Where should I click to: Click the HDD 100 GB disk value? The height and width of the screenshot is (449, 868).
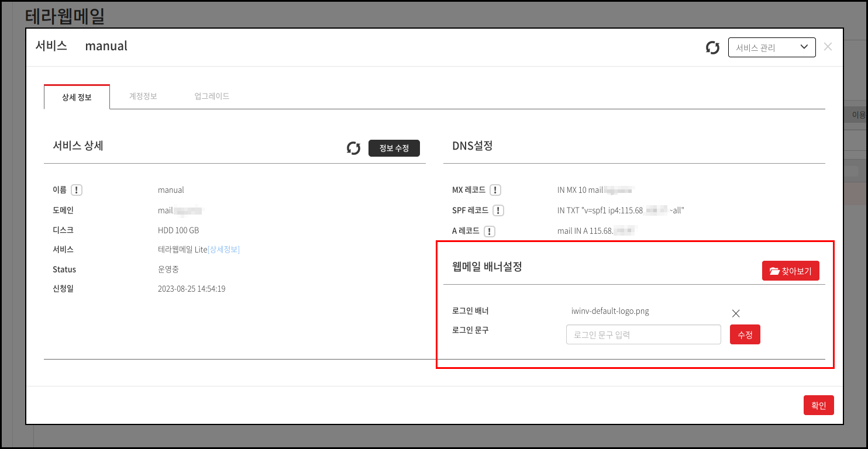pyautogui.click(x=178, y=230)
